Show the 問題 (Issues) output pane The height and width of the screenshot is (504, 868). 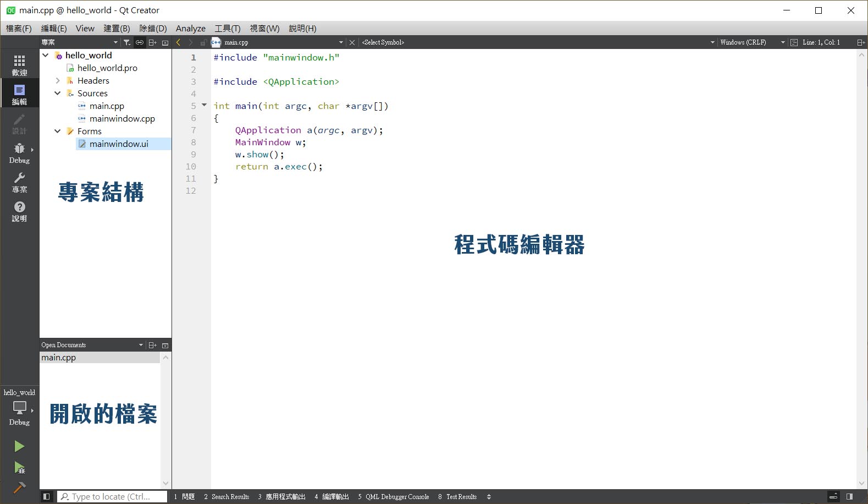point(185,497)
